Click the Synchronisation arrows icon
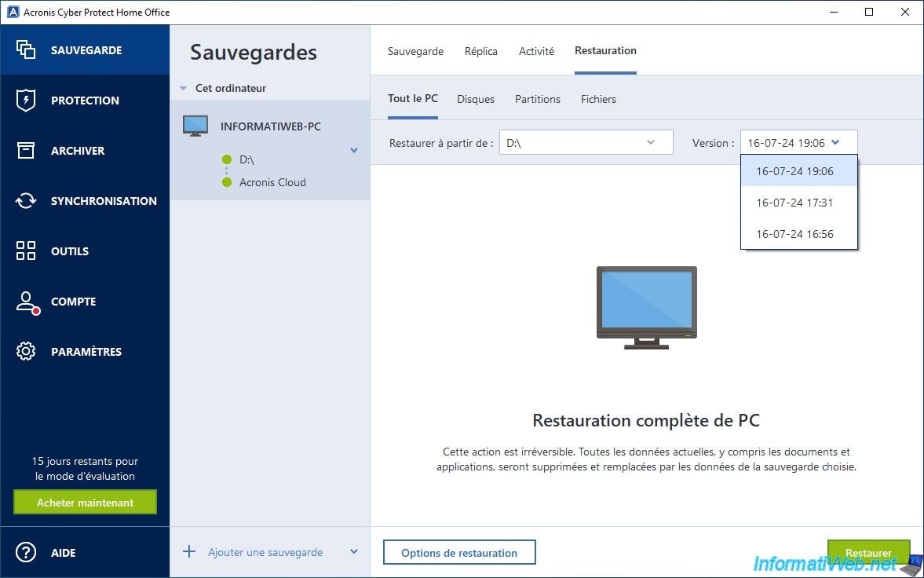 26,200
